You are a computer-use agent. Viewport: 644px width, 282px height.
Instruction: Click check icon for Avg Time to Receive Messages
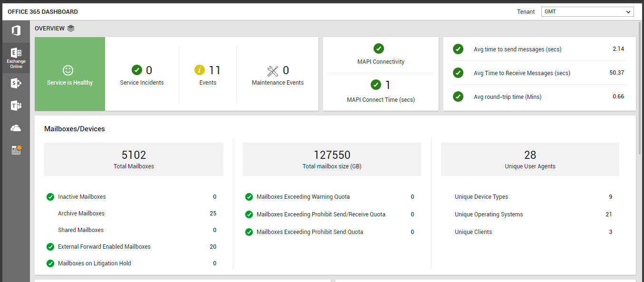pos(458,73)
